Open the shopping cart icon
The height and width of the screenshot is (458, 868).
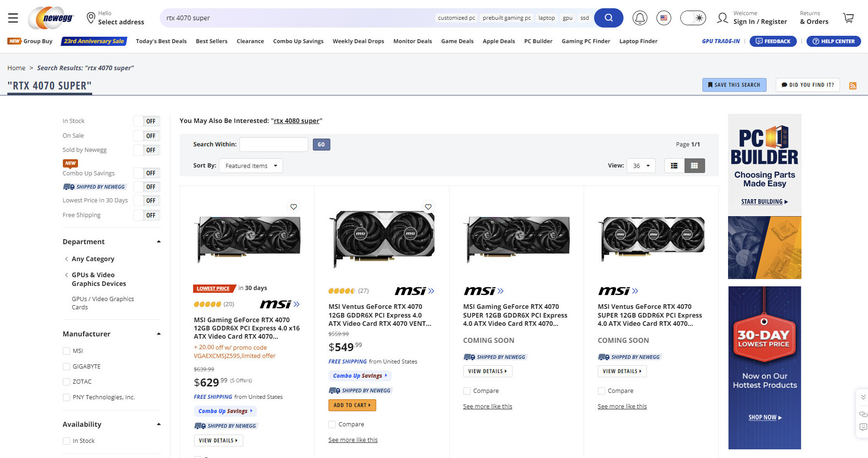click(x=848, y=18)
